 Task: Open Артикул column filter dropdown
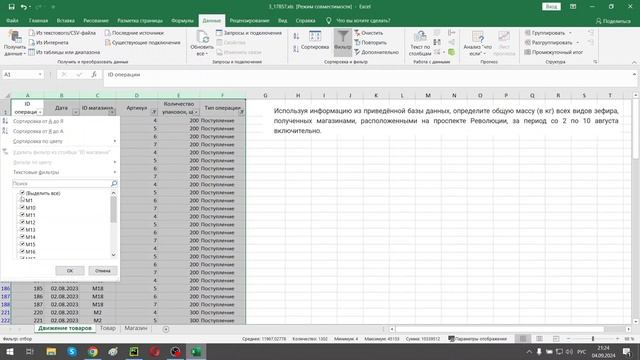[x=154, y=112]
